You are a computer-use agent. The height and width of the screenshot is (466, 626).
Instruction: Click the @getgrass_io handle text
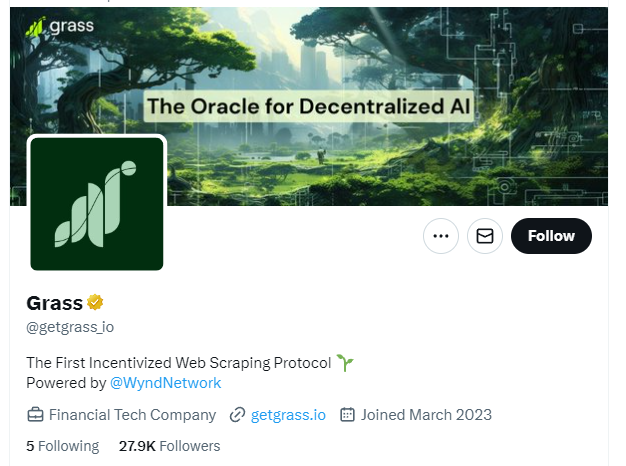(x=70, y=327)
